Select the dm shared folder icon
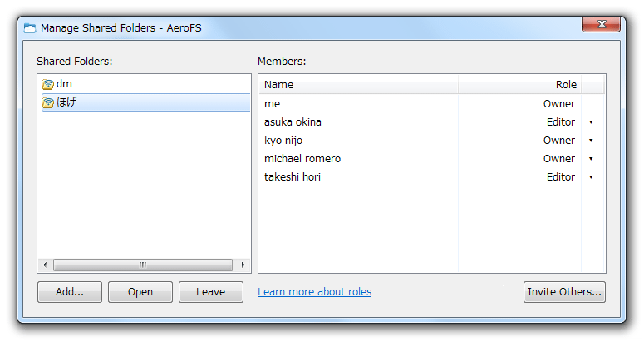This screenshot has width=644, height=342. pyautogui.click(x=47, y=84)
